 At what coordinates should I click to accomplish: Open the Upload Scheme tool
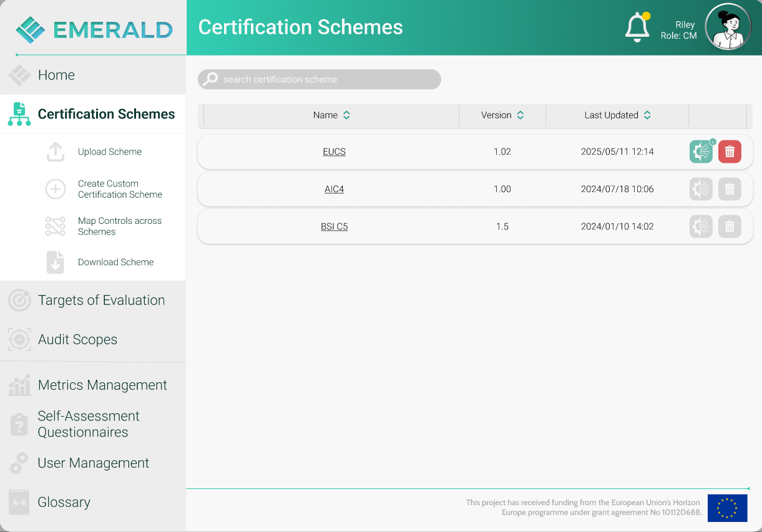(109, 152)
